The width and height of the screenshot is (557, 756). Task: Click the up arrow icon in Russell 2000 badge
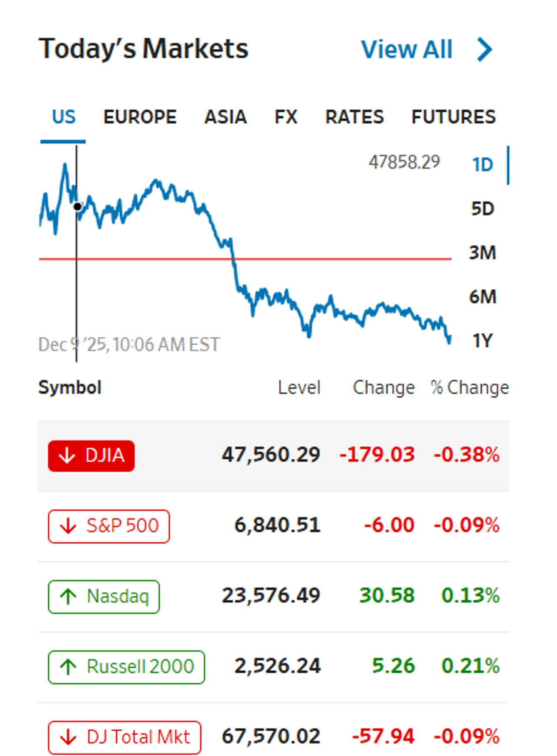tap(68, 667)
